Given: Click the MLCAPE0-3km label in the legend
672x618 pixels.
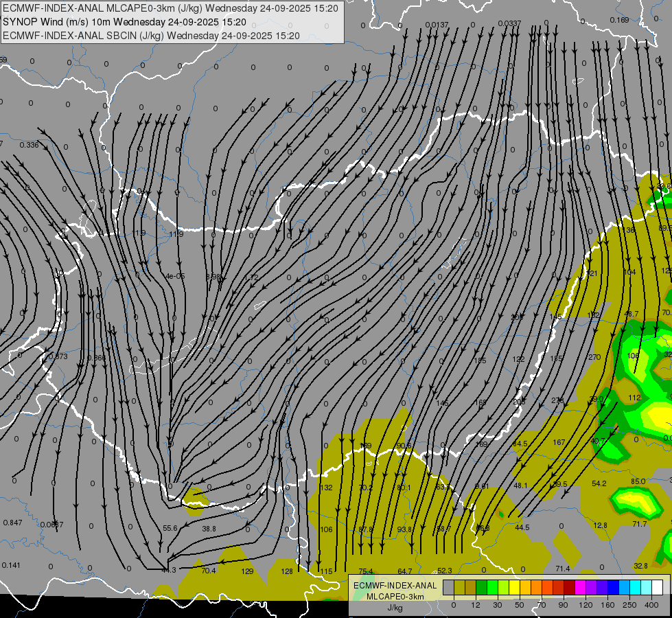Looking at the screenshot, I should point(395,597).
